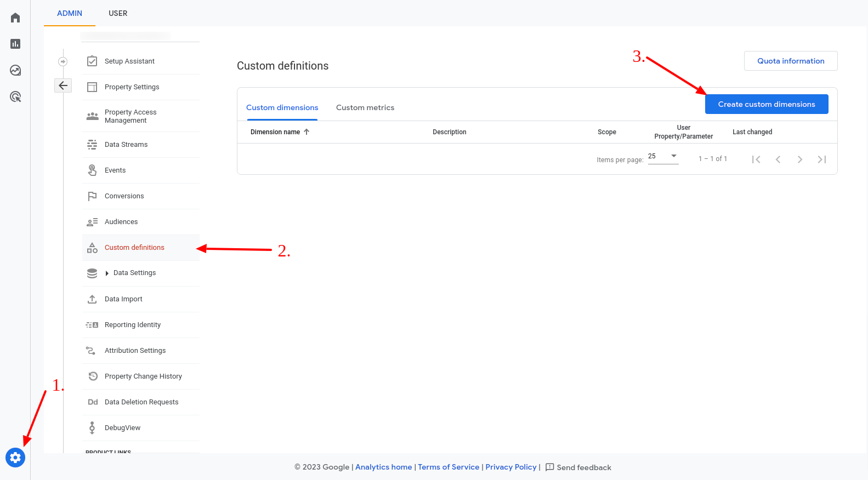Click the Send feedback icon
The height and width of the screenshot is (480, 868).
[x=549, y=467]
